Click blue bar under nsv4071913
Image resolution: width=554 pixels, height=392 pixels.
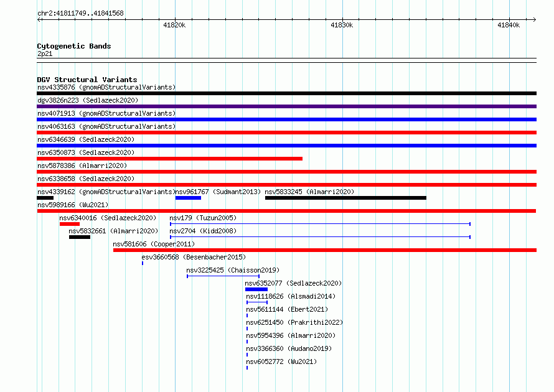tap(286, 119)
